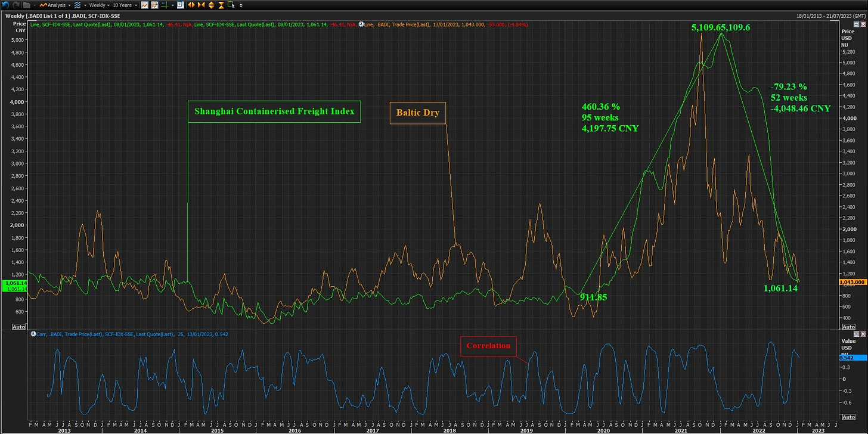Click the -79.23 % annotation text
Image resolution: width=868 pixels, height=434 pixels.
point(789,86)
